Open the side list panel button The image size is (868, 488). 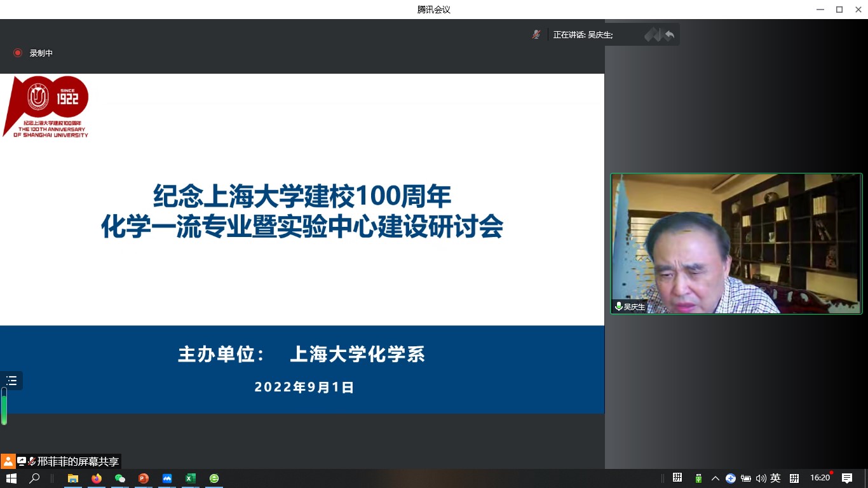pyautogui.click(x=11, y=381)
